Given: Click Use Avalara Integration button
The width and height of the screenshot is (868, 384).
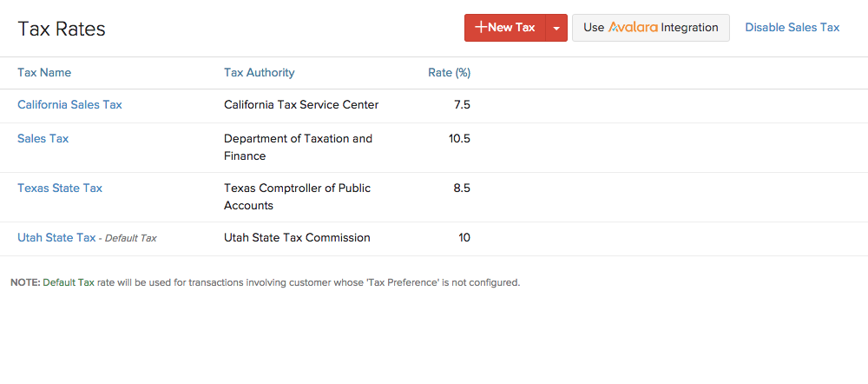Looking at the screenshot, I should pos(650,28).
